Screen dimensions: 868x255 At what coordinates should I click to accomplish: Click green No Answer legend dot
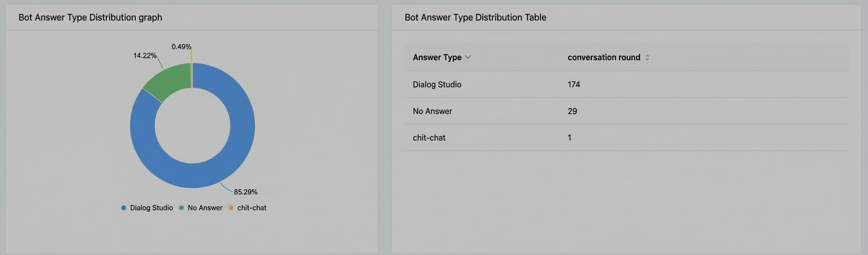point(181,208)
